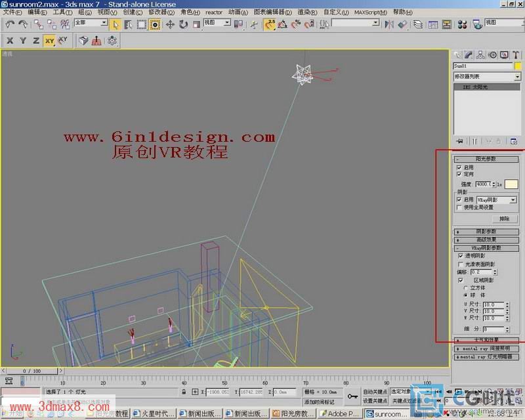Viewport: 525px width, 420px height.
Task: Open the VRay阴影 shadow type dropdown
Action: (497, 200)
